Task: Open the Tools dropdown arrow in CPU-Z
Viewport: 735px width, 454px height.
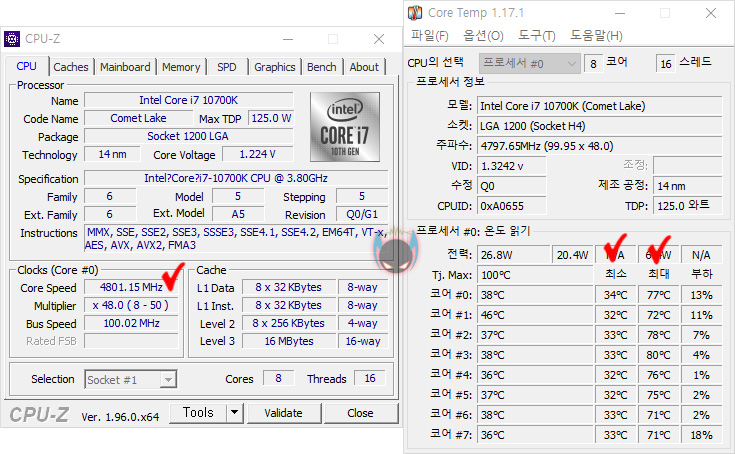Action: 235,413
